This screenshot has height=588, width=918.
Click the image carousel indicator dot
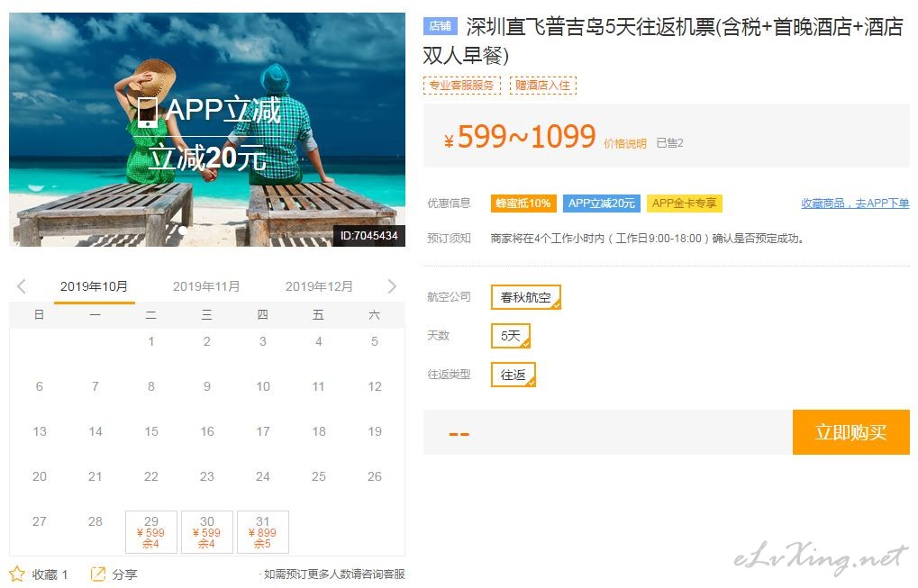click(183, 230)
